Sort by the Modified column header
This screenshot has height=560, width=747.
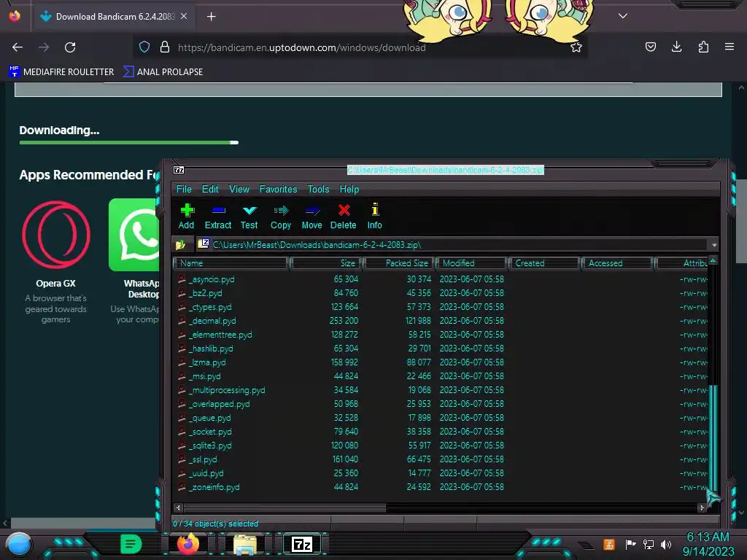[x=472, y=263]
